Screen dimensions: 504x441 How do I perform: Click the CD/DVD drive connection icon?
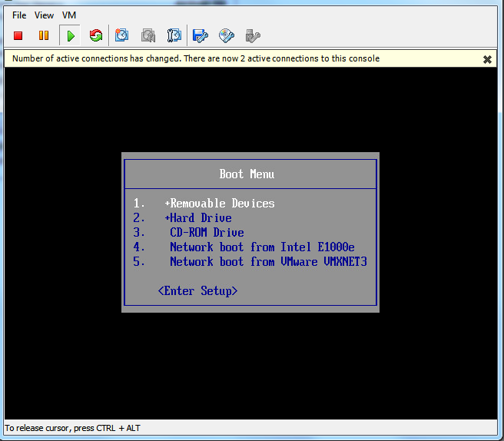pyautogui.click(x=226, y=35)
